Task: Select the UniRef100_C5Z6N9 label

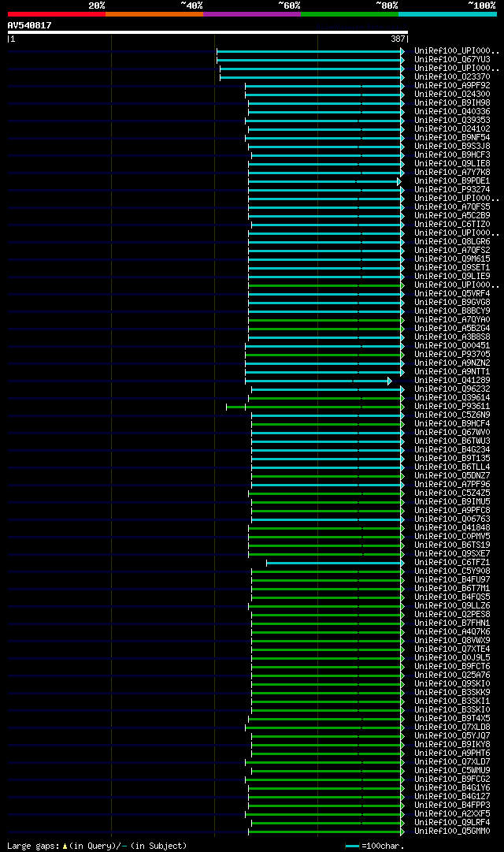Action: click(452, 415)
